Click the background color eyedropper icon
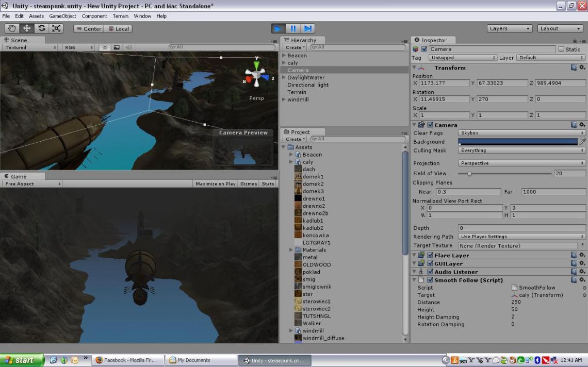 click(x=582, y=142)
